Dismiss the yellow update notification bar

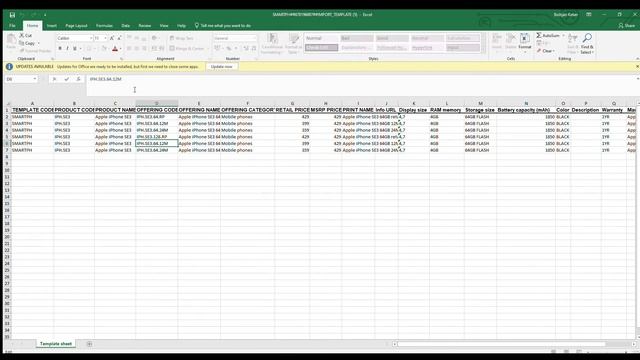[637, 67]
